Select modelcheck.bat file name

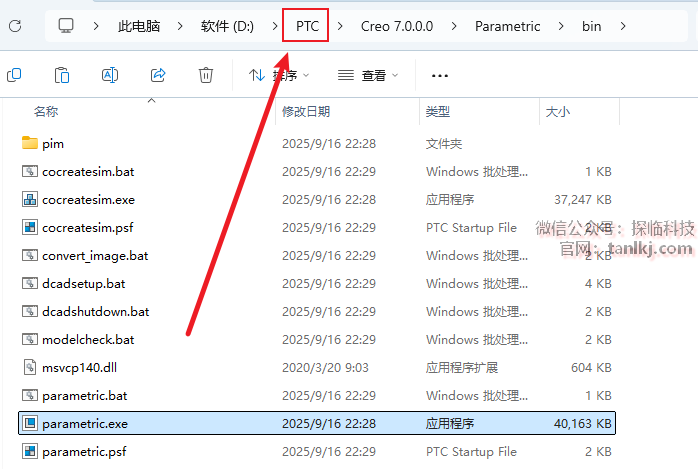(88, 340)
